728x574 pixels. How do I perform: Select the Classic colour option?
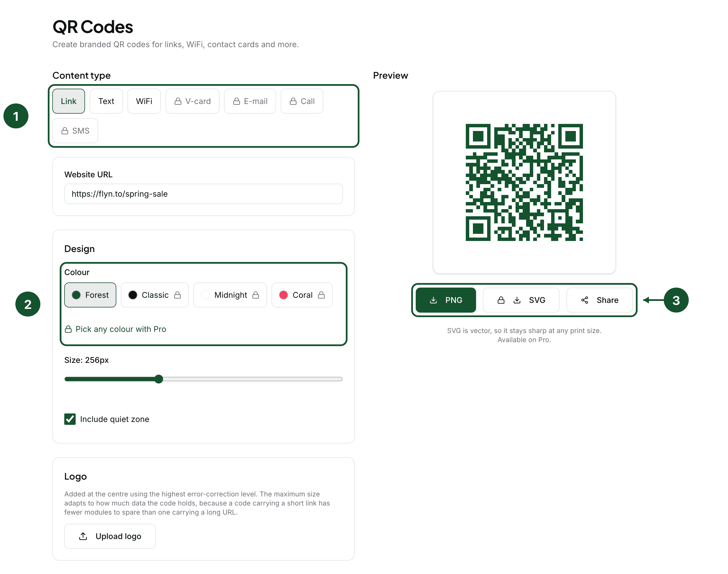155,295
